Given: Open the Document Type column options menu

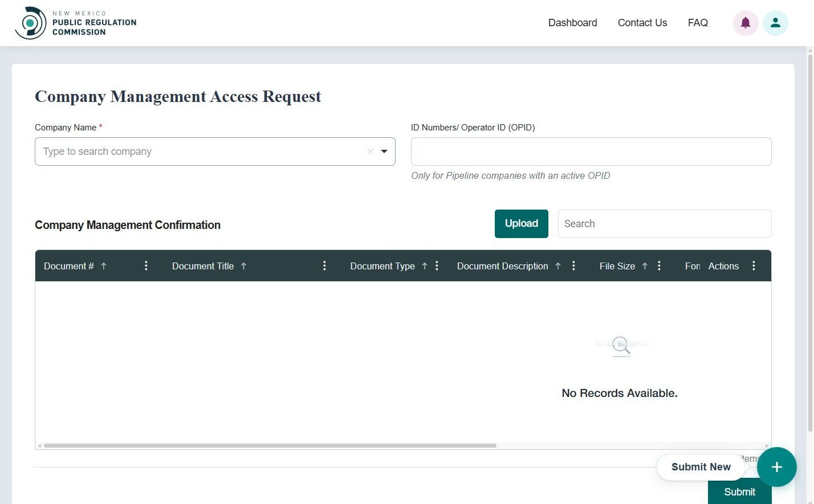Looking at the screenshot, I should click(x=437, y=265).
